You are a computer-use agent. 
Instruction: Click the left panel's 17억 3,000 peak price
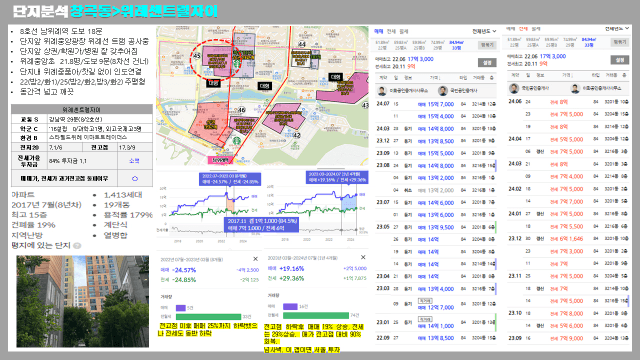point(420,59)
